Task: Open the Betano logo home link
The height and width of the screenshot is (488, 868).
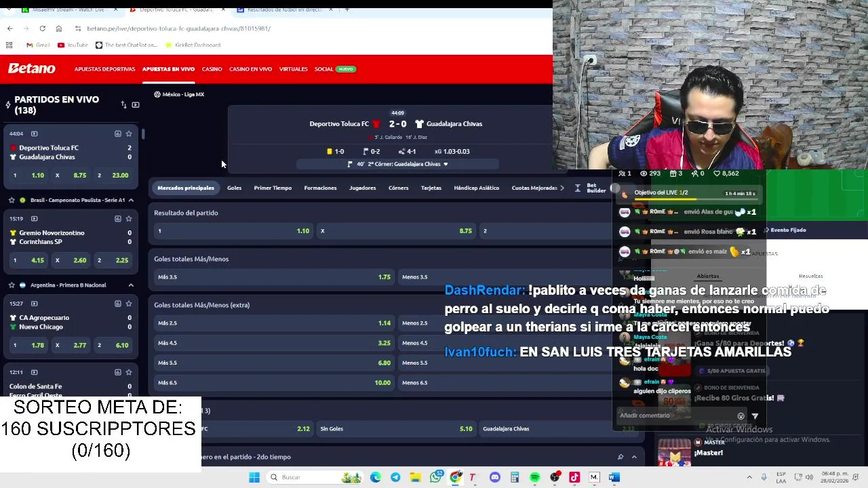Action: (31, 68)
